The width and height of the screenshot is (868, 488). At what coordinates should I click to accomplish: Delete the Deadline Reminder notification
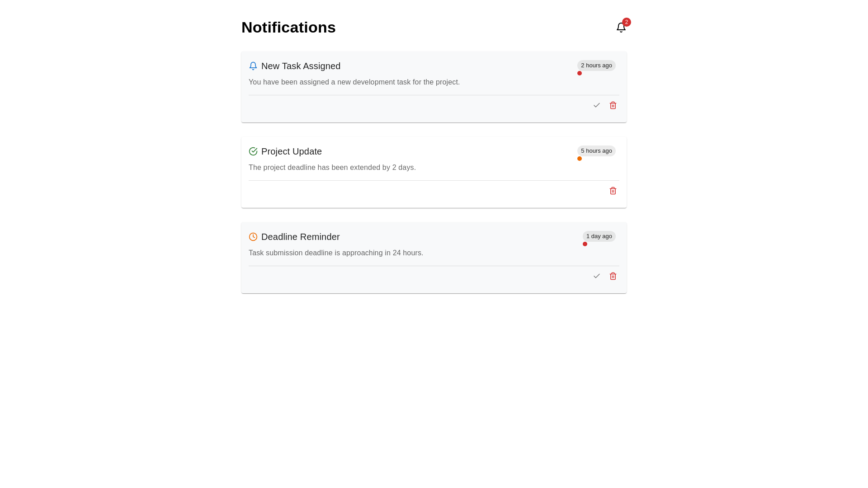point(613,276)
